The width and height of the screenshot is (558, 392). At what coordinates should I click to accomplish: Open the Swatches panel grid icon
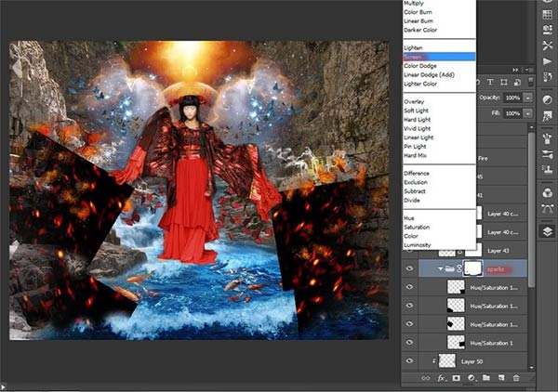pos(548,15)
